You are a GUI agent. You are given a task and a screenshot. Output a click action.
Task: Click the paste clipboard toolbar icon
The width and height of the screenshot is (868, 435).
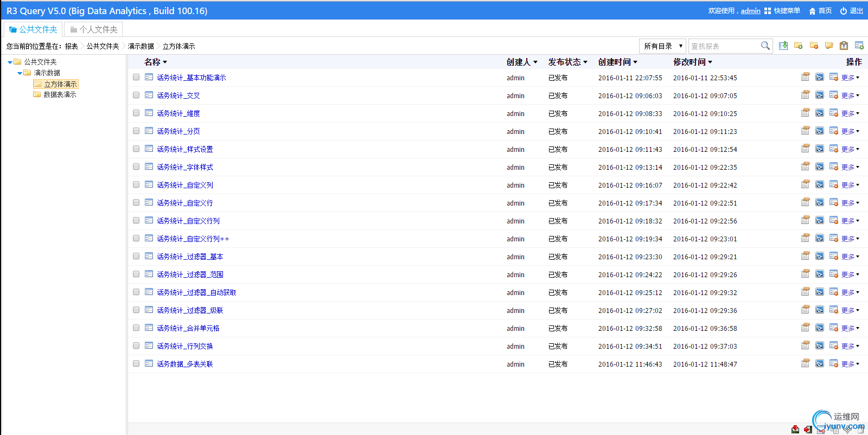(x=844, y=46)
